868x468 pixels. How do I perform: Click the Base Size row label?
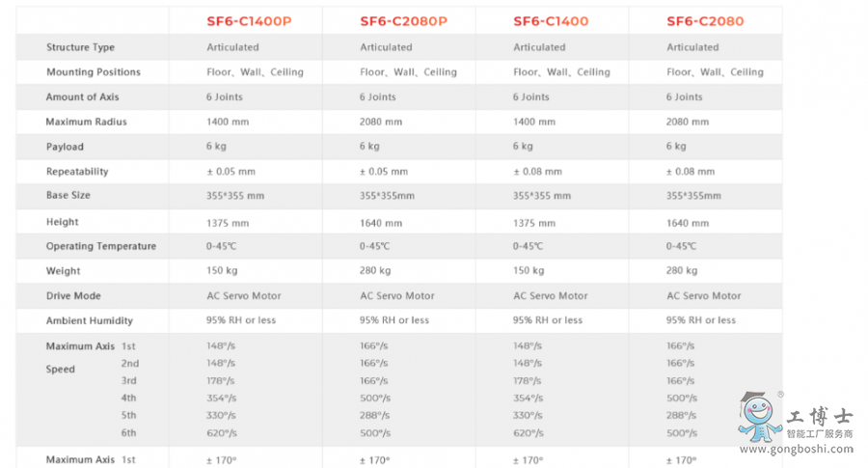[x=68, y=196]
